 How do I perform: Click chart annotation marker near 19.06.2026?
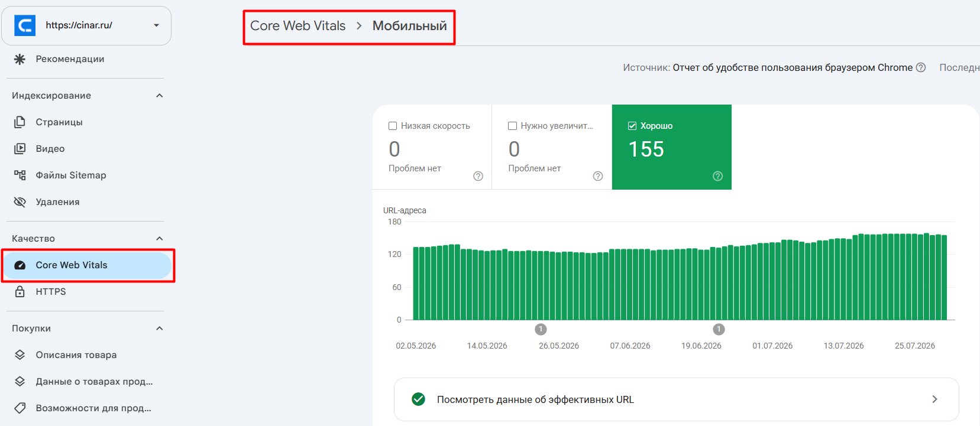(719, 329)
